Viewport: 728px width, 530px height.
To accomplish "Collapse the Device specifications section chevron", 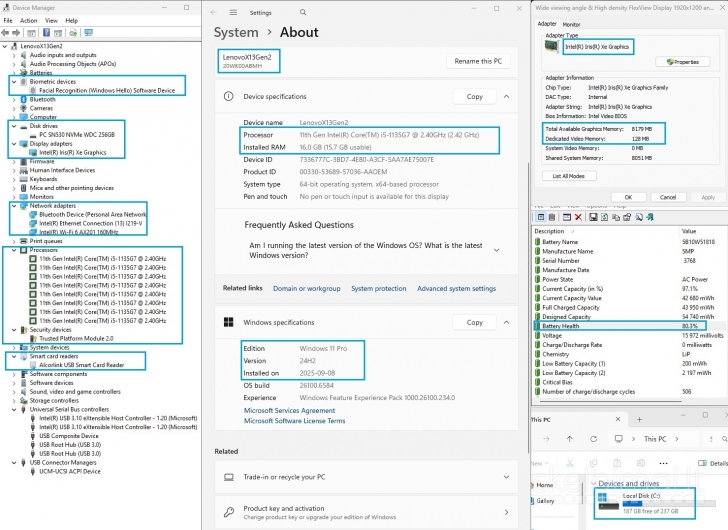I will (507, 97).
